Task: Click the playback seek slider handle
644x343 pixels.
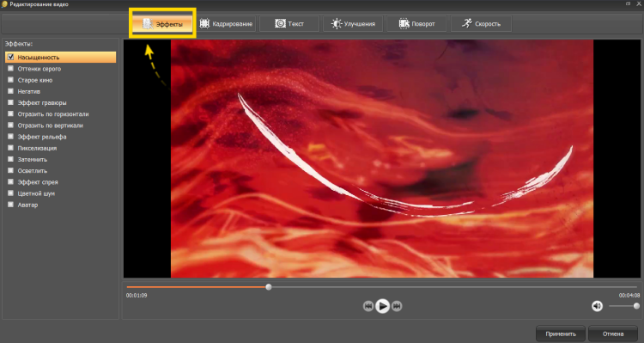Action: pos(269,287)
